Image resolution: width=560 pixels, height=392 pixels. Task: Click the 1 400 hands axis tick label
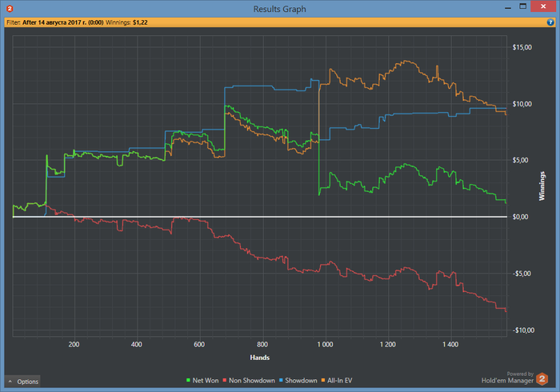(x=450, y=345)
